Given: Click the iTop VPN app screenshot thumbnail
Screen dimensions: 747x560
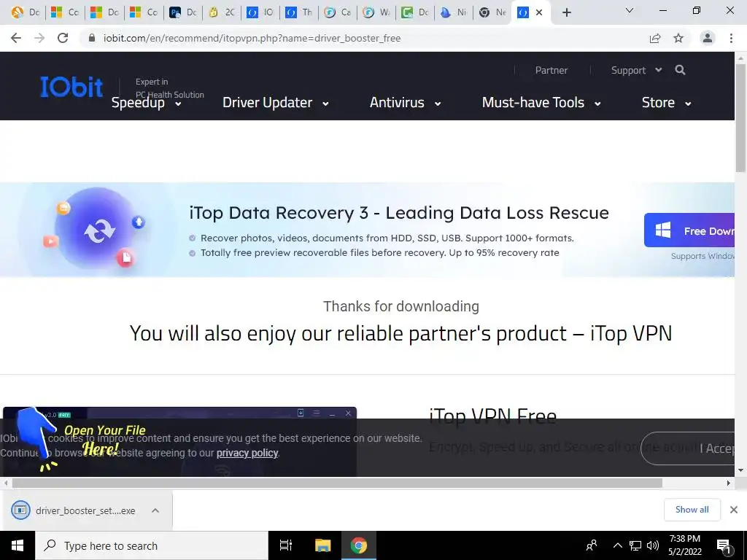Looking at the screenshot, I should (x=179, y=441).
